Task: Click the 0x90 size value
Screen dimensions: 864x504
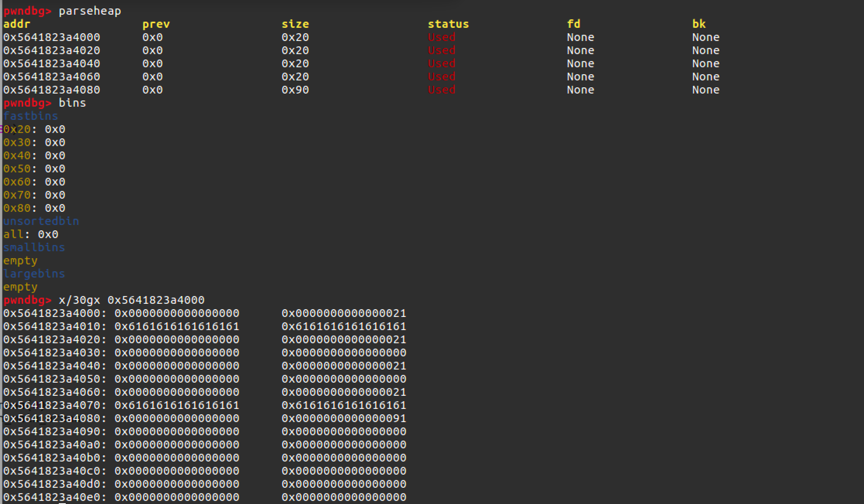Action: (x=295, y=90)
